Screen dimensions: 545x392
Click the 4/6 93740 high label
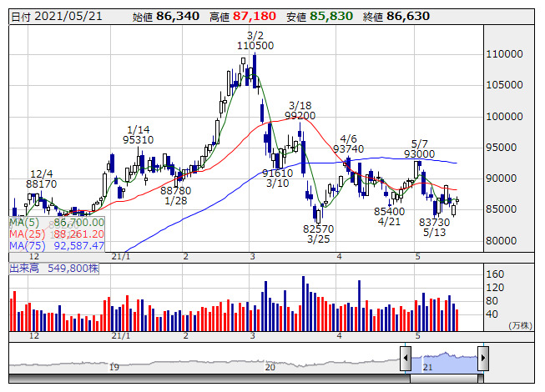(348, 143)
